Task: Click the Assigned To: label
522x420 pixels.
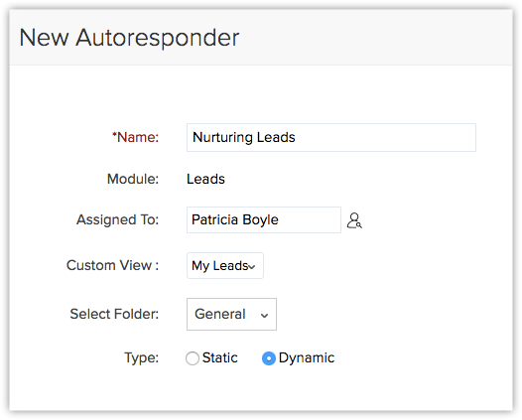Action: pos(117,219)
